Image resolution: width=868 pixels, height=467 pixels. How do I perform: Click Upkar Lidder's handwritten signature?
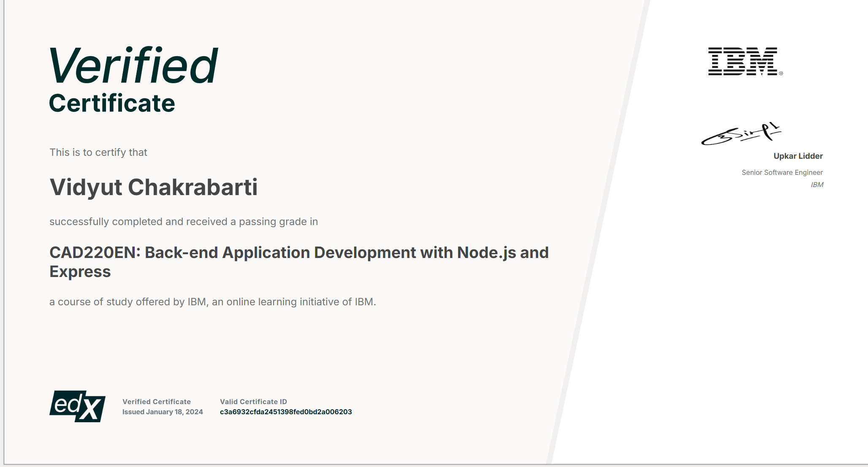(x=741, y=134)
